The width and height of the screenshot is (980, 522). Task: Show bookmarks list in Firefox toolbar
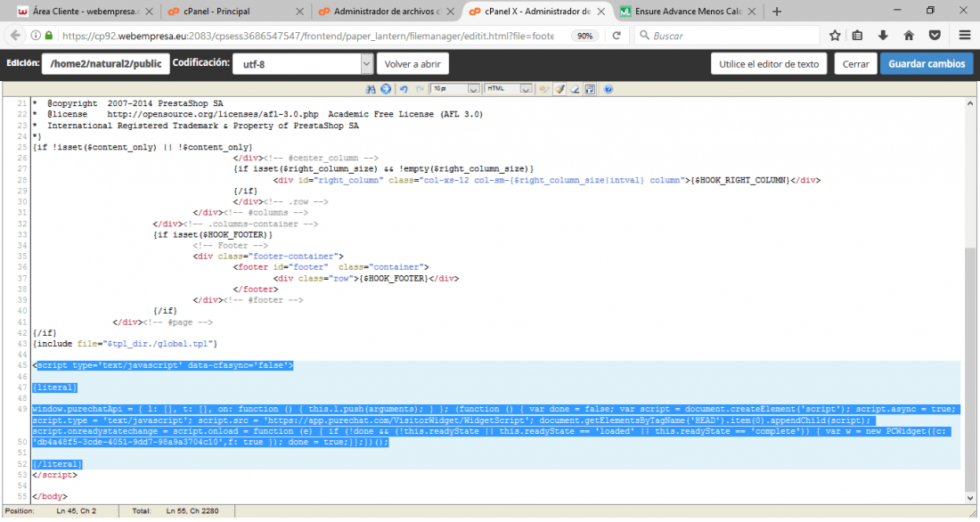[857, 36]
